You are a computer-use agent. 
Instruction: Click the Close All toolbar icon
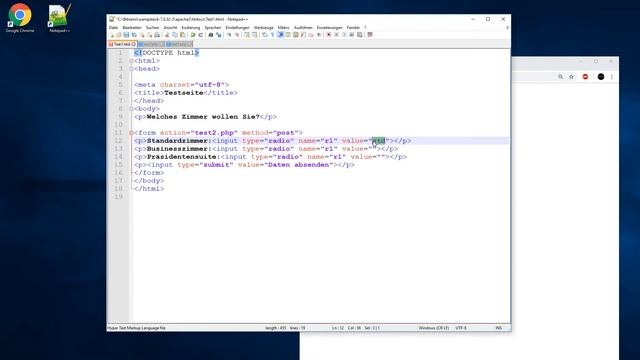click(x=150, y=35)
